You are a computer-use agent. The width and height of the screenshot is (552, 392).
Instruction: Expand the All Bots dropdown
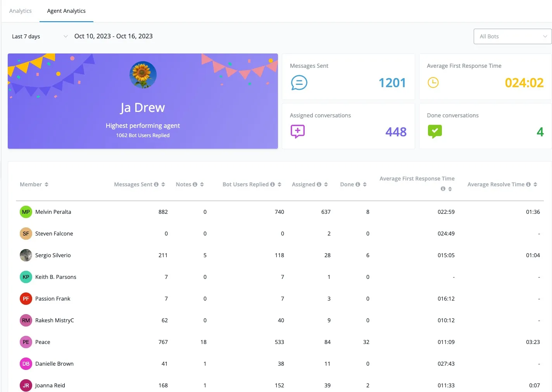pos(512,36)
